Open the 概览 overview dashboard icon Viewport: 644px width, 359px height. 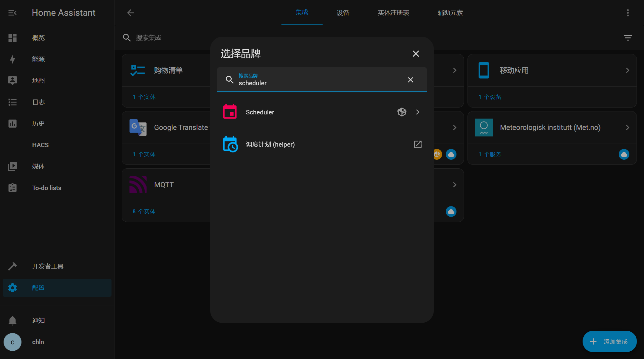click(12, 38)
